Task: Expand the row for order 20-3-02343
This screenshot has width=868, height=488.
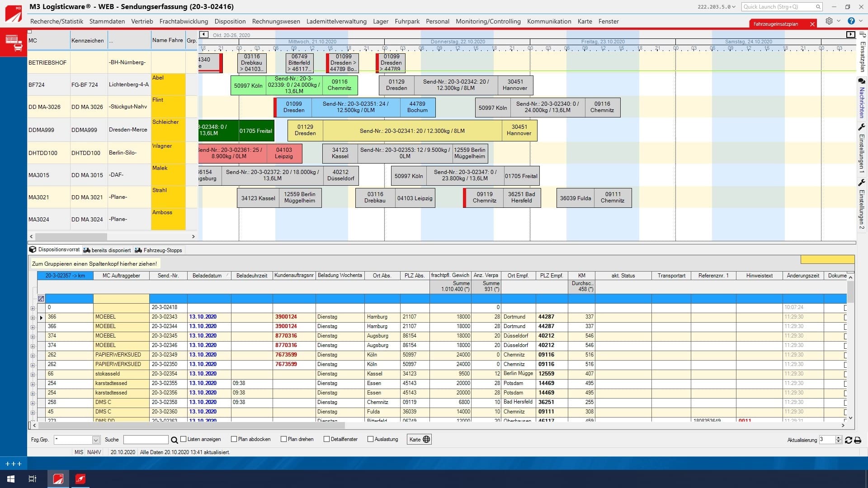Action: (33, 318)
